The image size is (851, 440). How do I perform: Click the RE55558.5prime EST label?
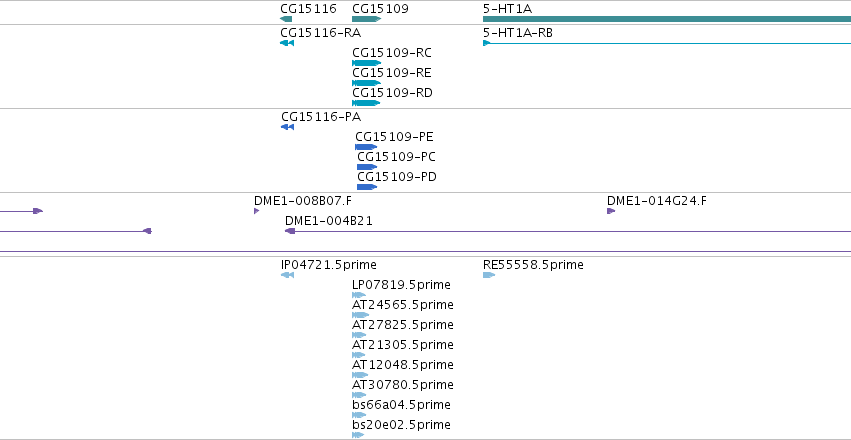point(534,265)
